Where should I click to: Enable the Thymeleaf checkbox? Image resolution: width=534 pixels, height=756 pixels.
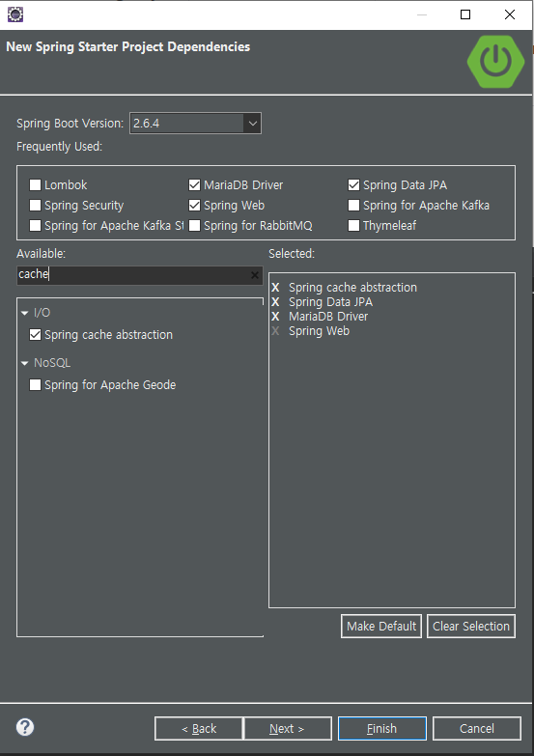click(x=353, y=226)
